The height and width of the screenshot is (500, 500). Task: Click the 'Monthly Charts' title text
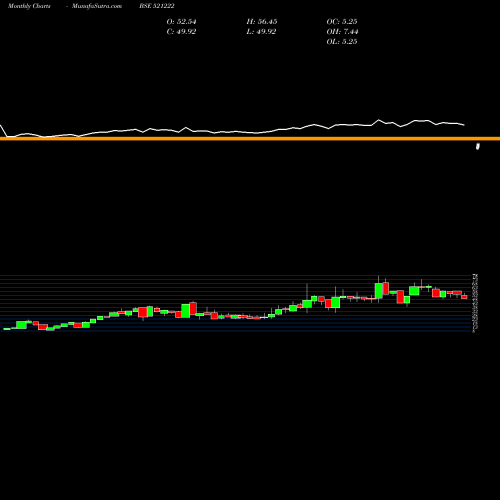(29, 6)
